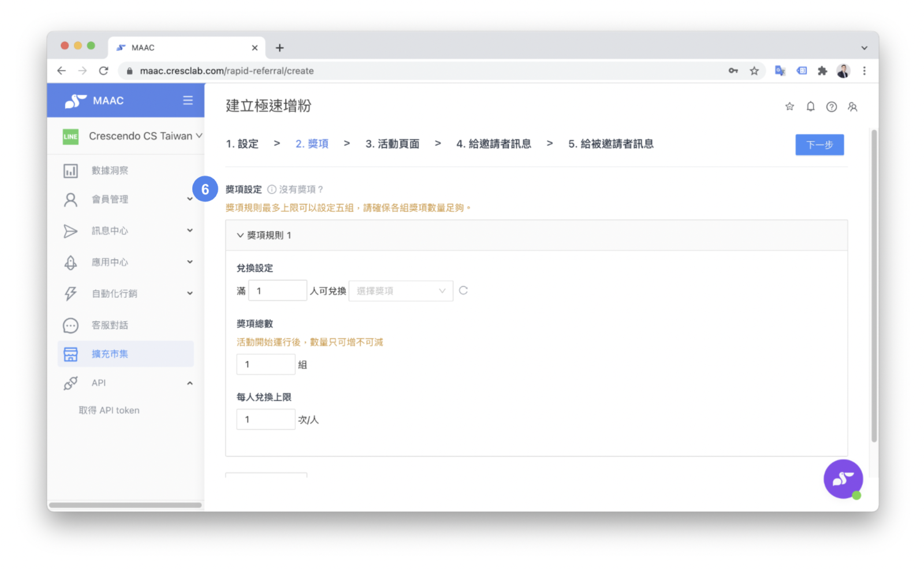Viewport: 924px width, 569px height.
Task: Open Chrome tab search dropdown arrow
Action: [x=865, y=48]
